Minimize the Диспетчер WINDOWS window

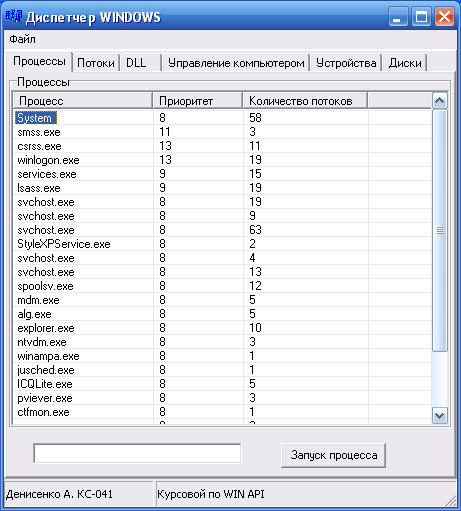click(398, 17)
